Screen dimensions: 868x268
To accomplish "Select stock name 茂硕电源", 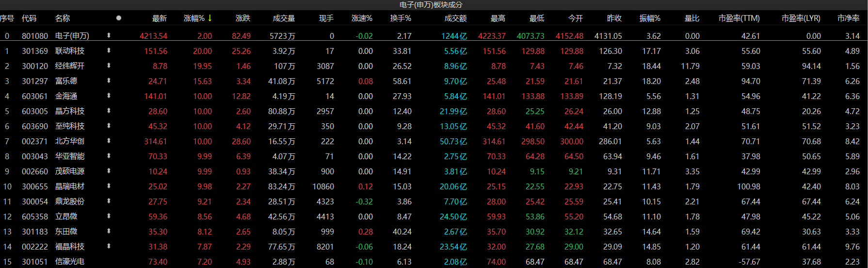I will (x=70, y=171).
